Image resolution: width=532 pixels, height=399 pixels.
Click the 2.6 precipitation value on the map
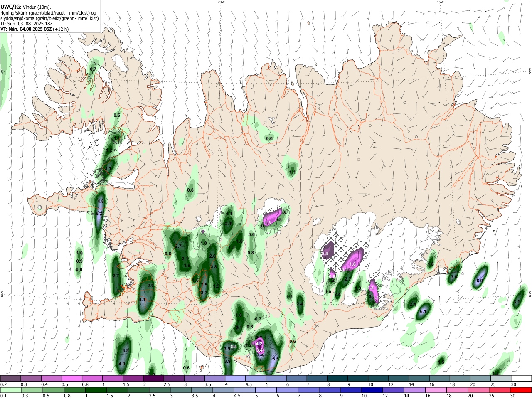[x=212, y=256]
